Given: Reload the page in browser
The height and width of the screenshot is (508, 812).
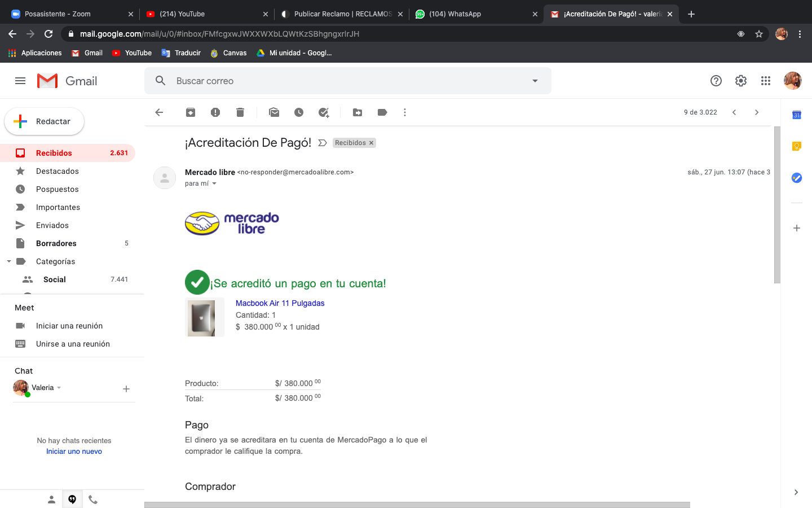Looking at the screenshot, I should click(48, 34).
